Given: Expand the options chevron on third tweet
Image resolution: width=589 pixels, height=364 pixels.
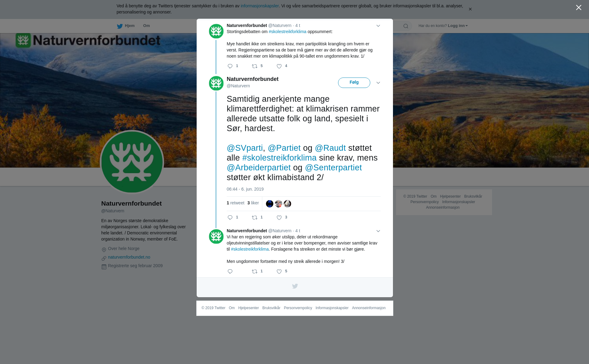Looking at the screenshot, I should click(378, 231).
